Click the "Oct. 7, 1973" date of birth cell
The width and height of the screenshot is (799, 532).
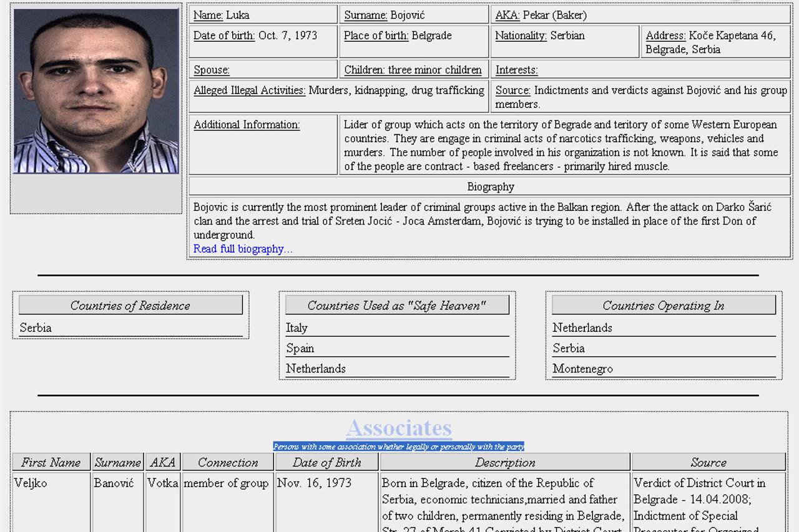coord(263,42)
